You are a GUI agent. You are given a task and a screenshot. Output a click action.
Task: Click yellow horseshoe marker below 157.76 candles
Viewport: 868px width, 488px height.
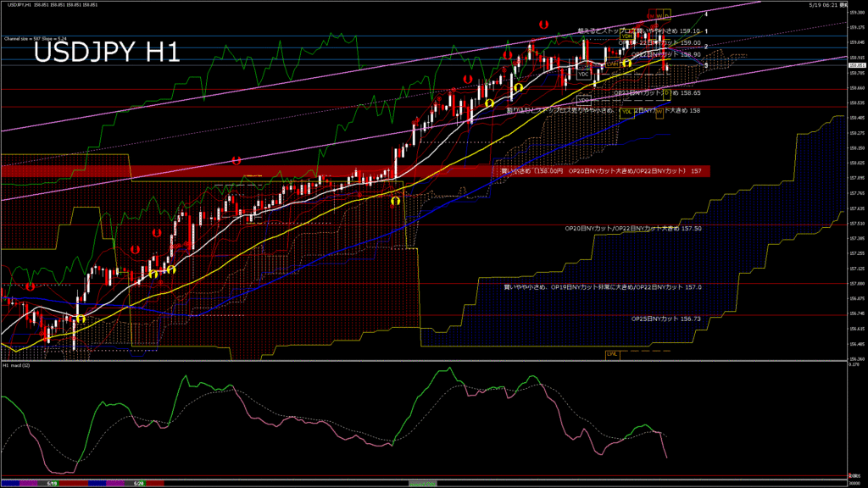point(395,201)
